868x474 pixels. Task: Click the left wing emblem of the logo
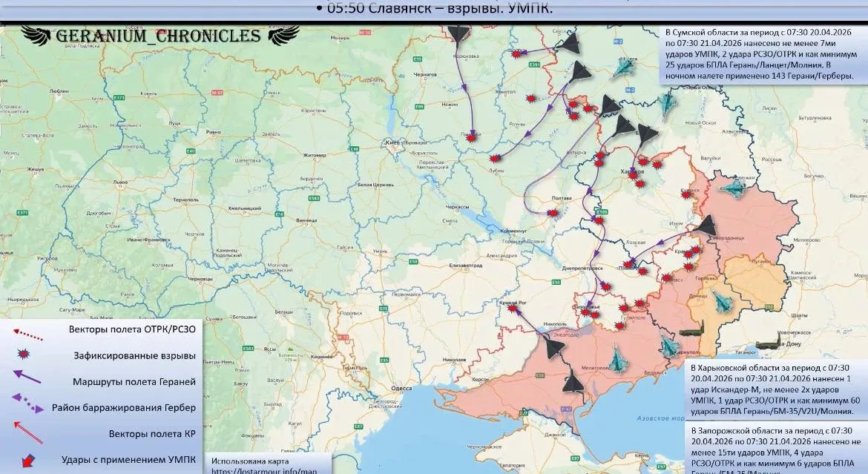coord(35,35)
